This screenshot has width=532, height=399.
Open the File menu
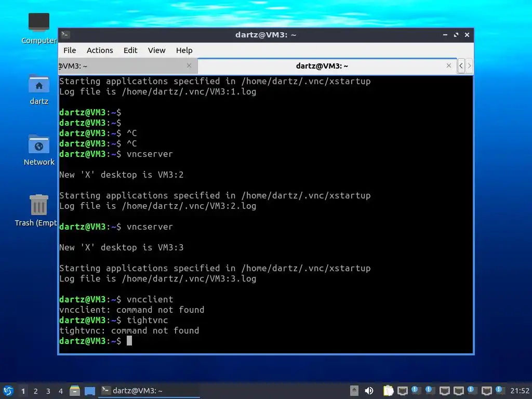click(x=70, y=50)
